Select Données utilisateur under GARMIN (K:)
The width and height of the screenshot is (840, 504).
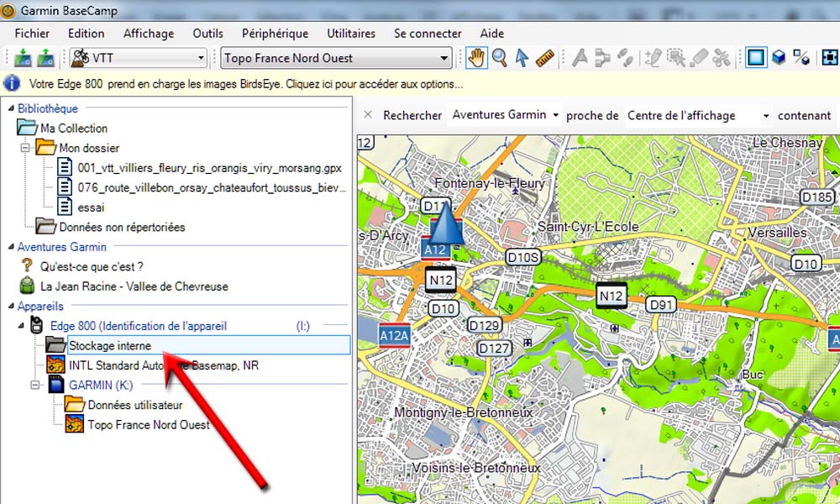pos(135,405)
